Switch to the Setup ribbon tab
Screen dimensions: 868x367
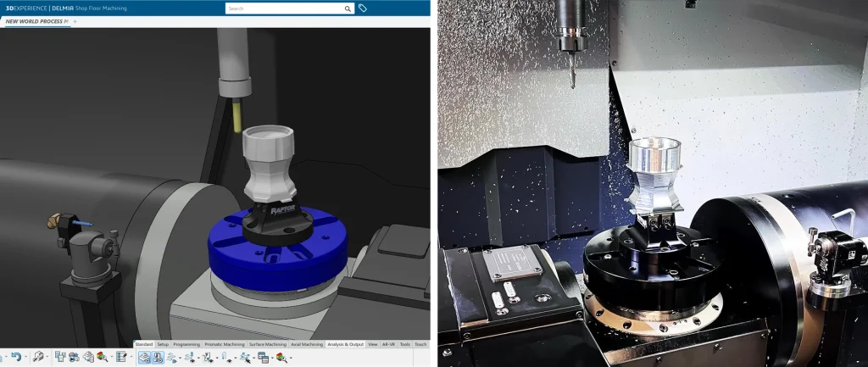tap(163, 344)
